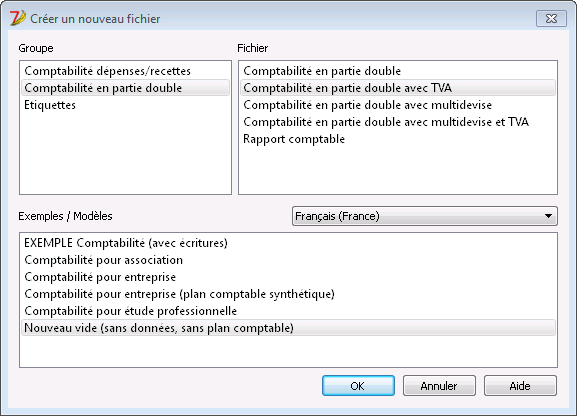
Task: Select Comptabilité dépenses/recettes group
Action: pyautogui.click(x=125, y=71)
